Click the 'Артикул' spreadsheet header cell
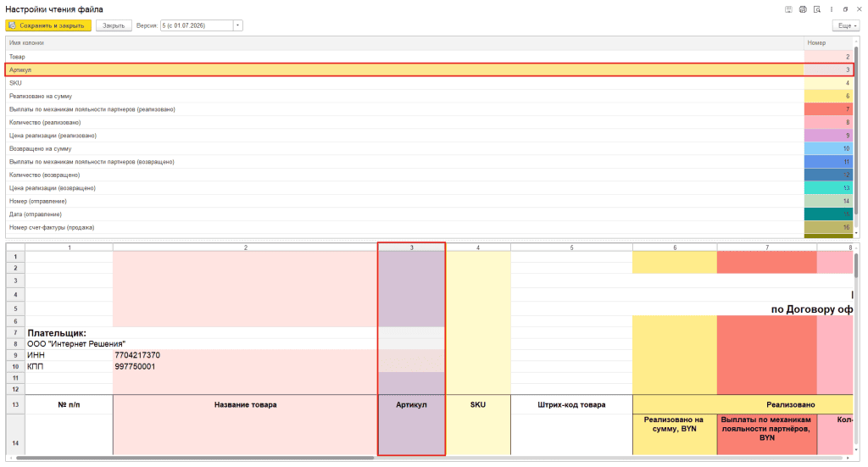868x467 pixels. [411, 404]
